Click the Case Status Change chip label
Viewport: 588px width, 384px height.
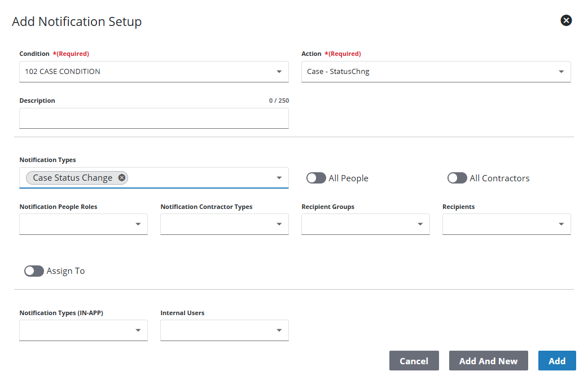(72, 178)
